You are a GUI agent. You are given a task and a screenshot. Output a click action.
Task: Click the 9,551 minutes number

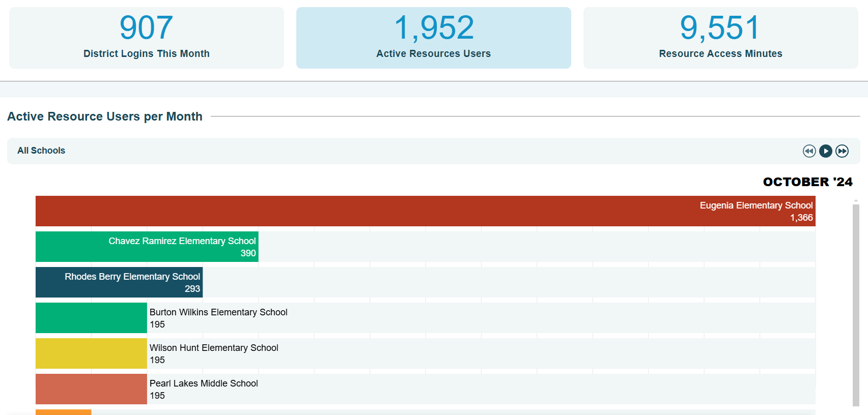tap(720, 27)
